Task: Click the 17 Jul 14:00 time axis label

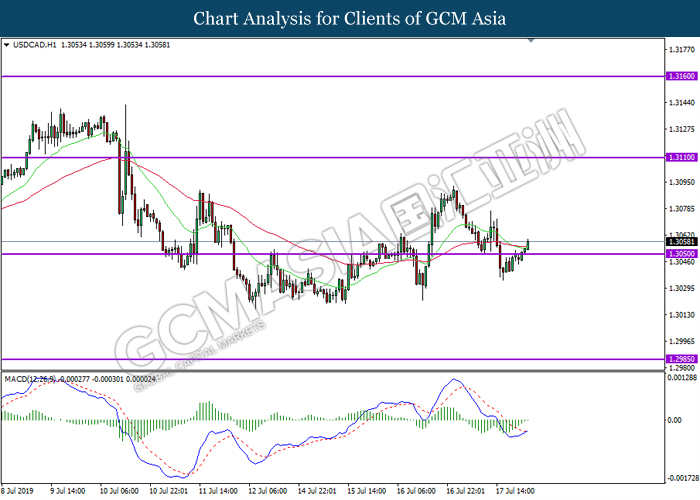Action: point(515,491)
